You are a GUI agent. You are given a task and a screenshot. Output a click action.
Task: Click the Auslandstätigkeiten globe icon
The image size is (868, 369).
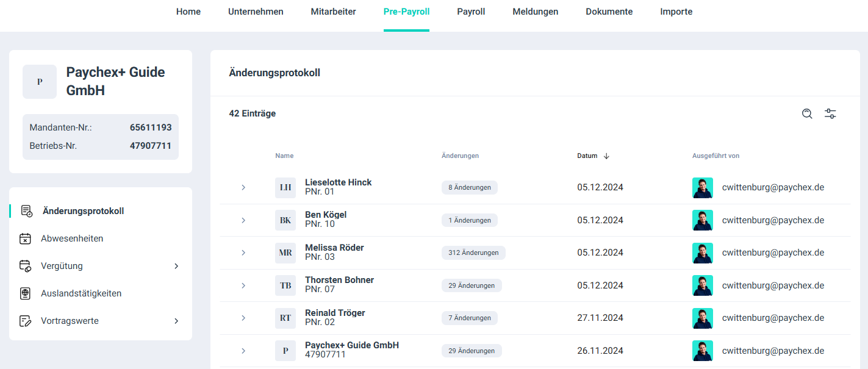[x=25, y=293]
